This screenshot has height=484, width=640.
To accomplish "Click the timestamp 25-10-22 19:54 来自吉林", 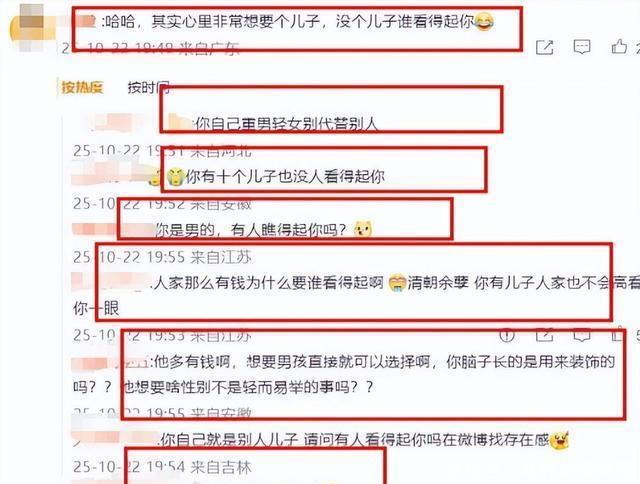I will 162,466.
